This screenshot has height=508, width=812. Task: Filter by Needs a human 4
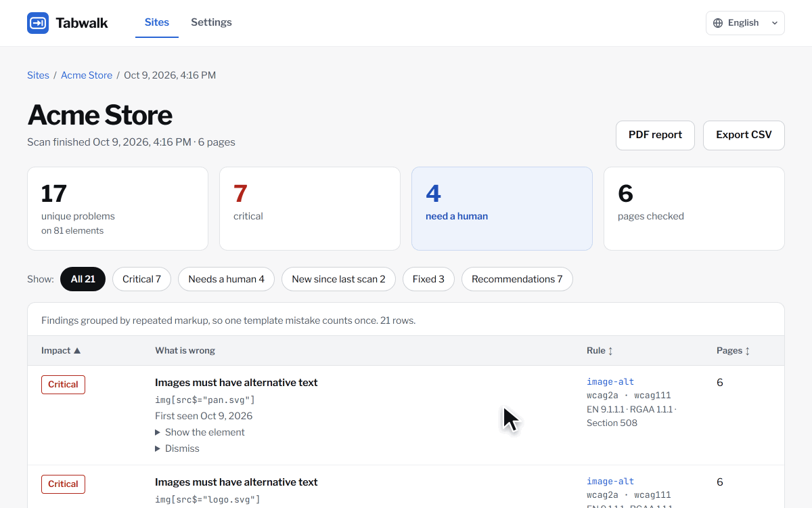point(226,279)
